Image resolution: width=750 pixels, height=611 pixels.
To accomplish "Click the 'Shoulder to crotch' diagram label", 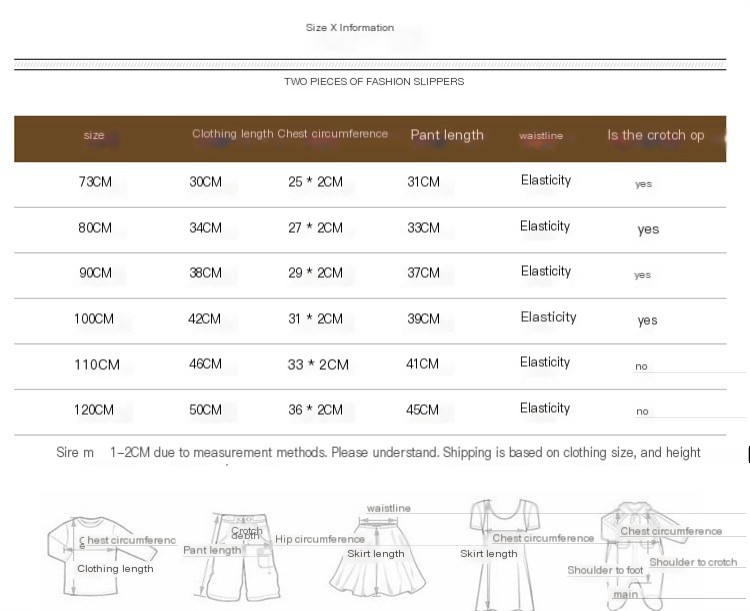I will (x=693, y=562).
